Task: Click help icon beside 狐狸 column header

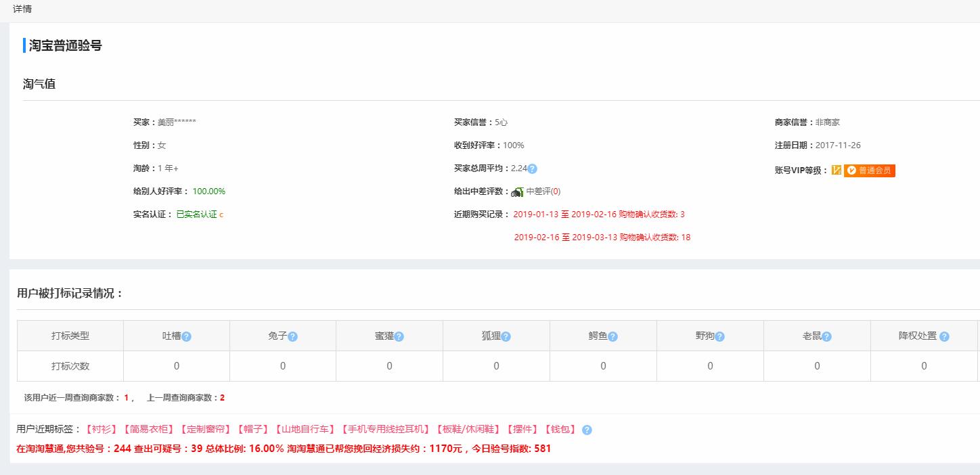Action: pos(506,336)
